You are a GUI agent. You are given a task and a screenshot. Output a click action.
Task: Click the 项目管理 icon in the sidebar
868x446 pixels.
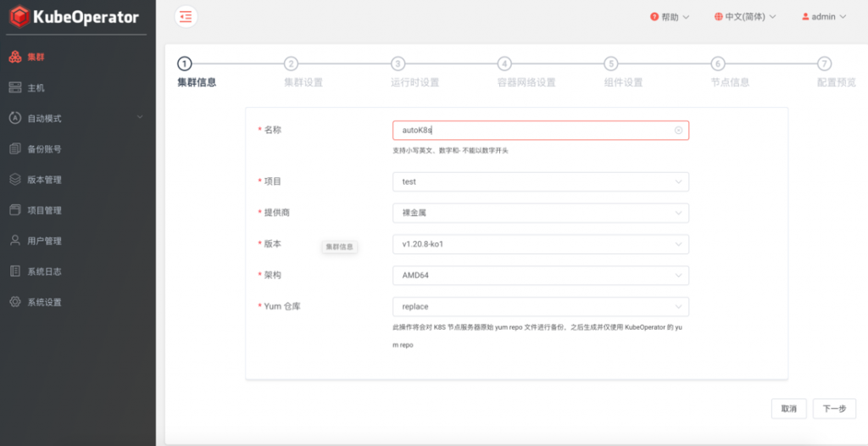click(15, 210)
